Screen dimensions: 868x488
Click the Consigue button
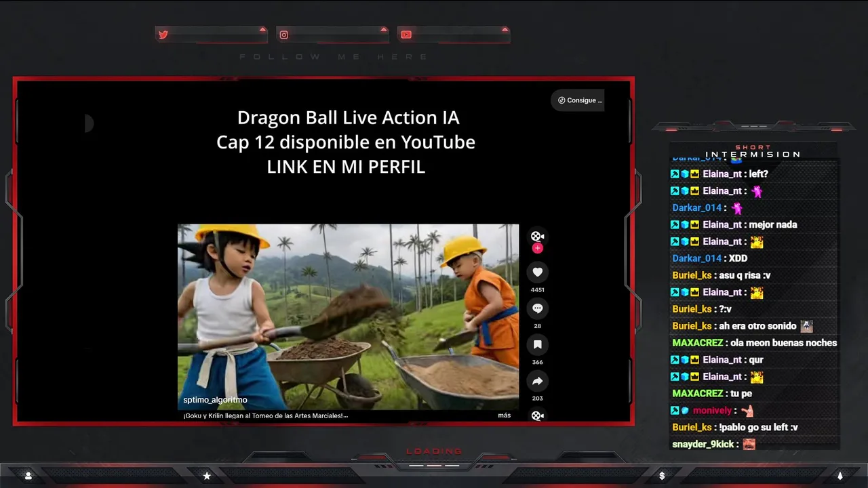[578, 100]
